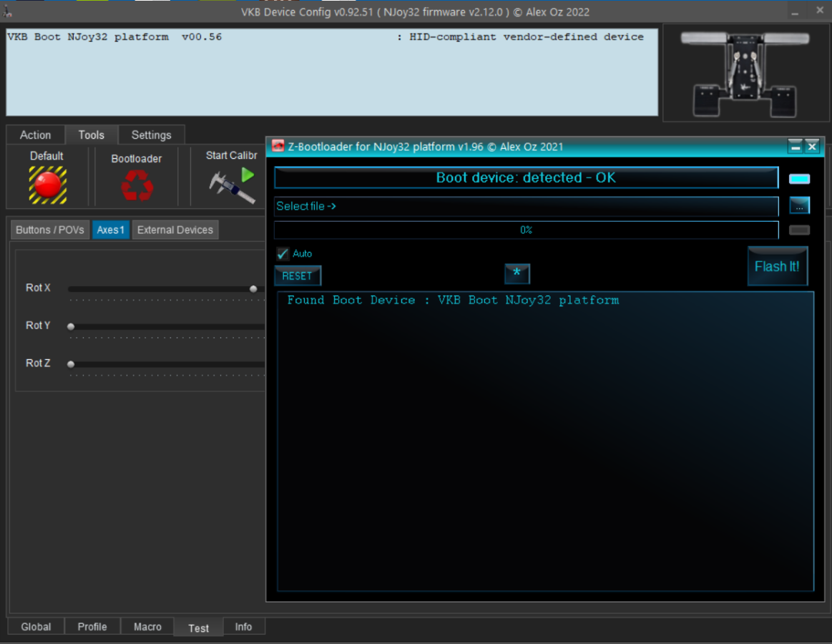The width and height of the screenshot is (832, 644).
Task: Click the gray progress indicator light
Action: point(799,230)
